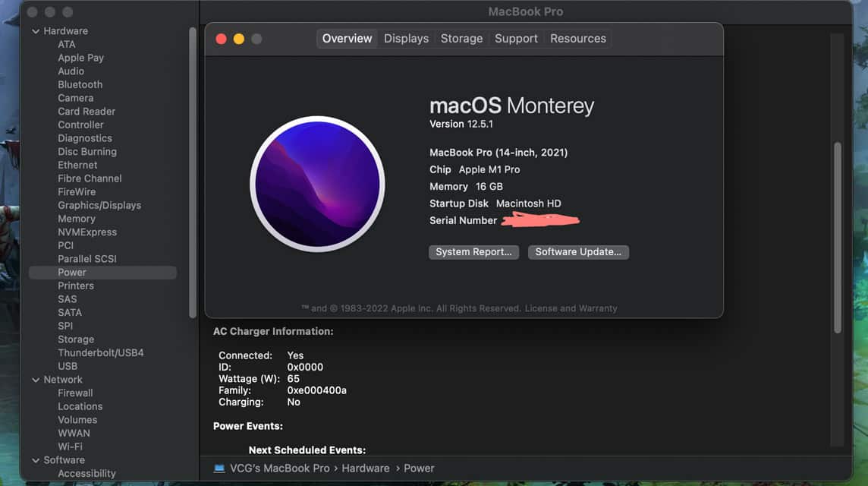Viewport: 868px width, 486px height.
Task: Select Ethernet in the Hardware list
Action: [77, 165]
